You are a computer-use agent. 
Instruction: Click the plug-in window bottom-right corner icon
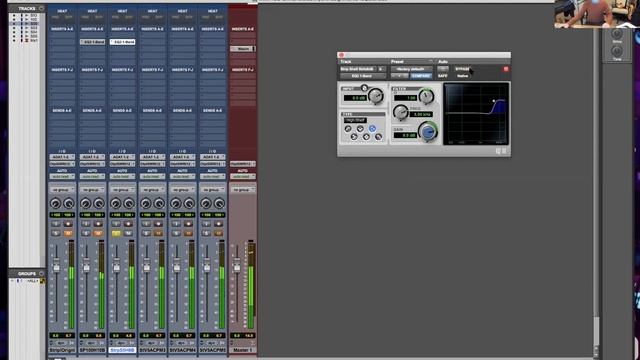click(x=504, y=151)
